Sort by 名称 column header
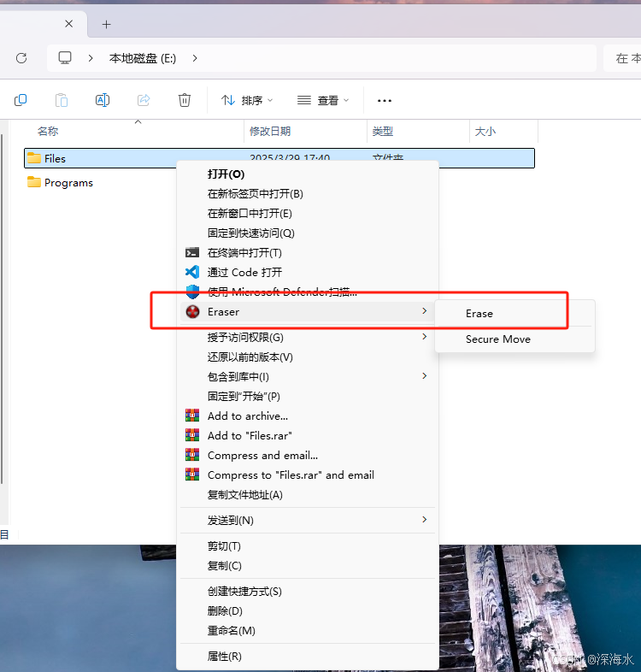Screen dimensions: 641x672 [48, 131]
